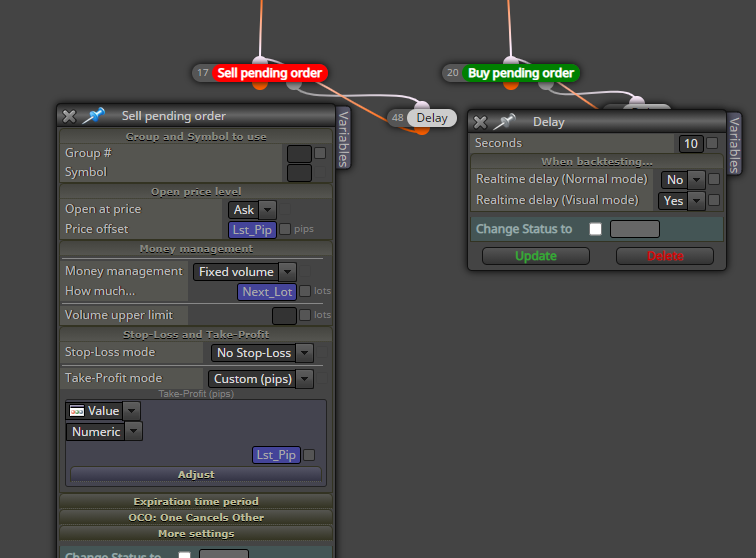Image resolution: width=756 pixels, height=558 pixels.
Task: Click the Sell block orange output connector
Action: [260, 86]
